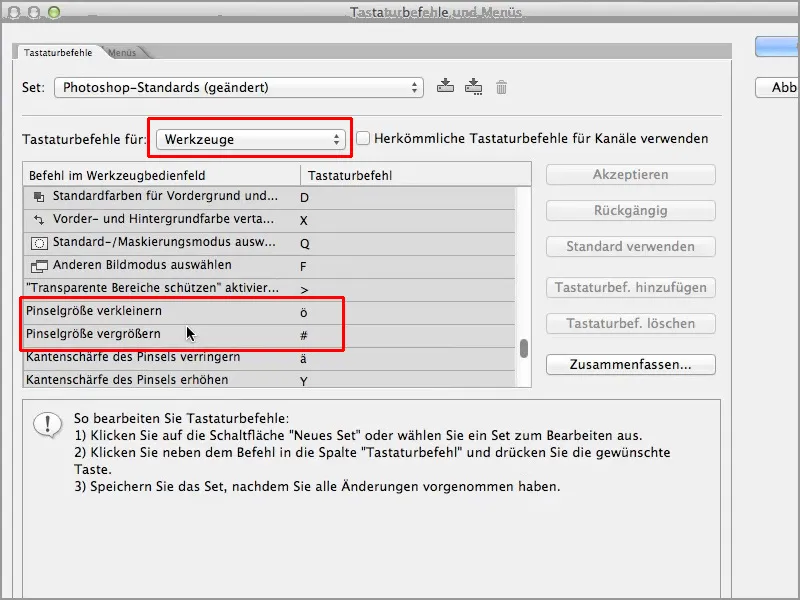Click the green zoom window button

point(54,12)
